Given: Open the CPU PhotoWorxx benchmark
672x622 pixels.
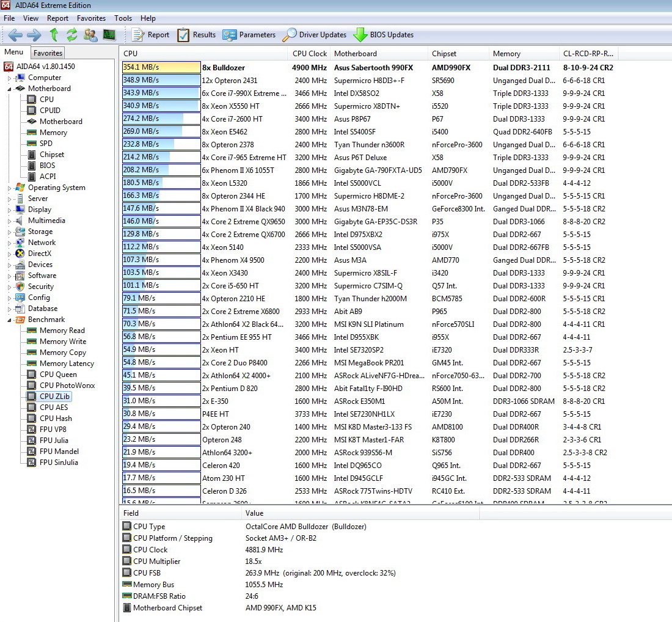Looking at the screenshot, I should 67,386.
